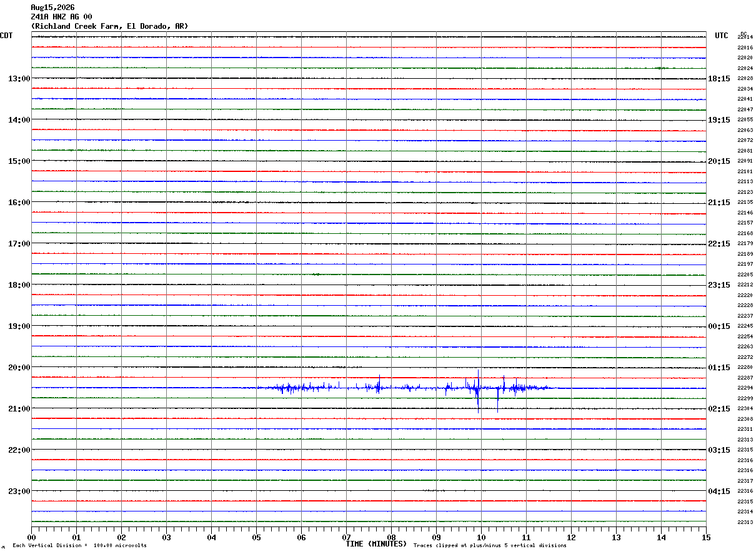This screenshot has height=554, width=756.
Task: Click the CDT timezone header
Action: 6,36
